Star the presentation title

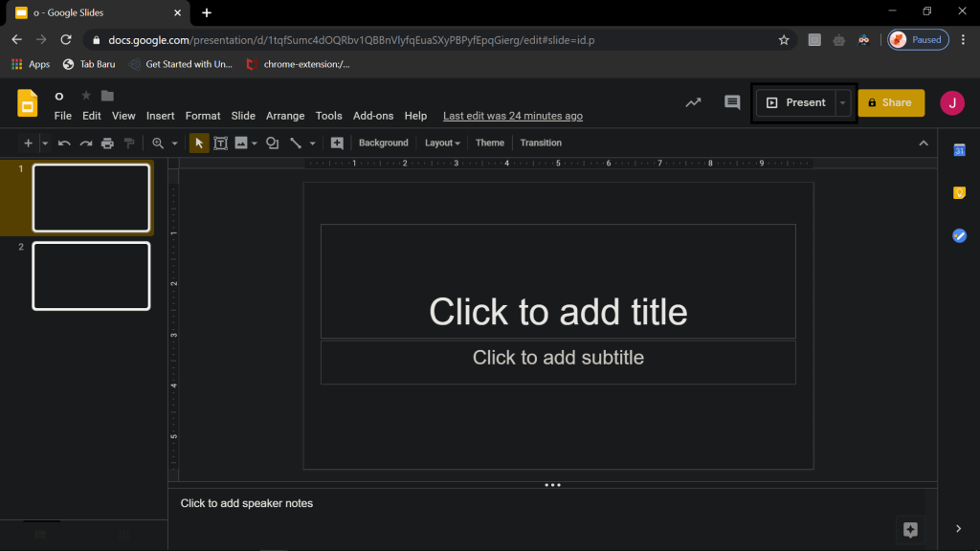[x=86, y=96]
